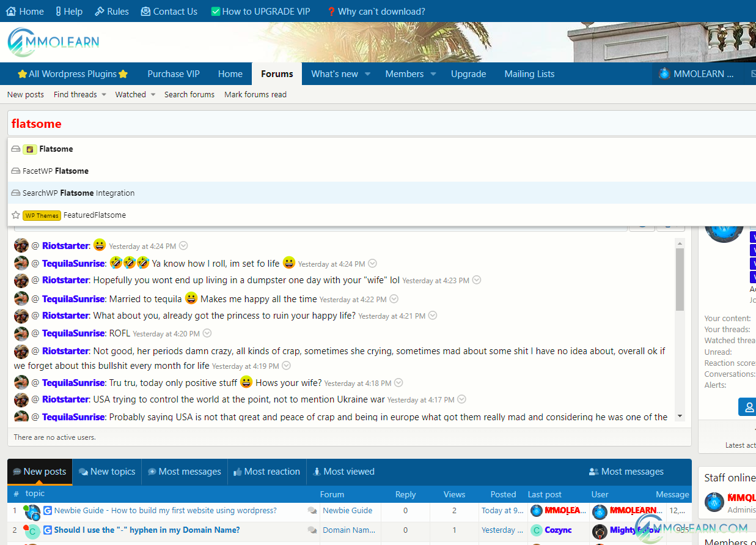
Task: Click the Cozync last post user
Action: [x=558, y=530]
